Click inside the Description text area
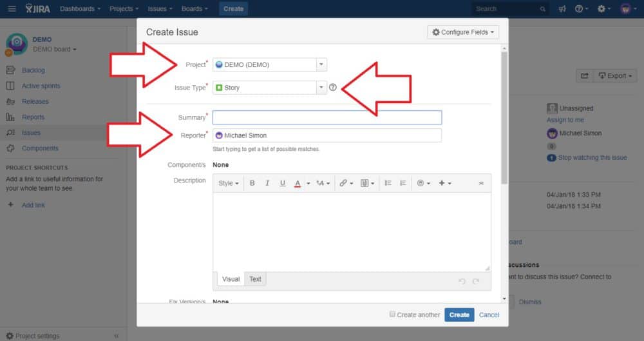Screen dimensions: 644x341 point(352,231)
